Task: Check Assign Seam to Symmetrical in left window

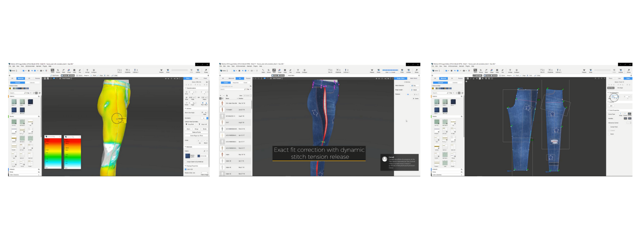Action: 185,162
